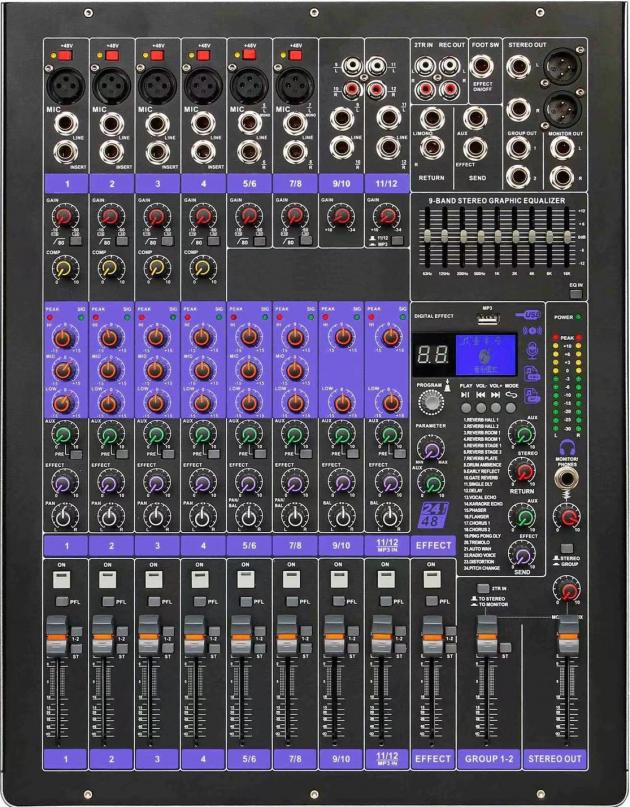Click the channel 9/10 EFFECT send knob

click(341, 484)
